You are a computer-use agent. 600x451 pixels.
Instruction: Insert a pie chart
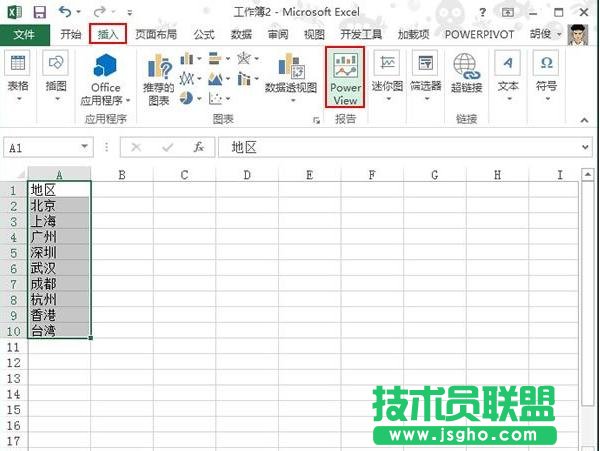190,99
